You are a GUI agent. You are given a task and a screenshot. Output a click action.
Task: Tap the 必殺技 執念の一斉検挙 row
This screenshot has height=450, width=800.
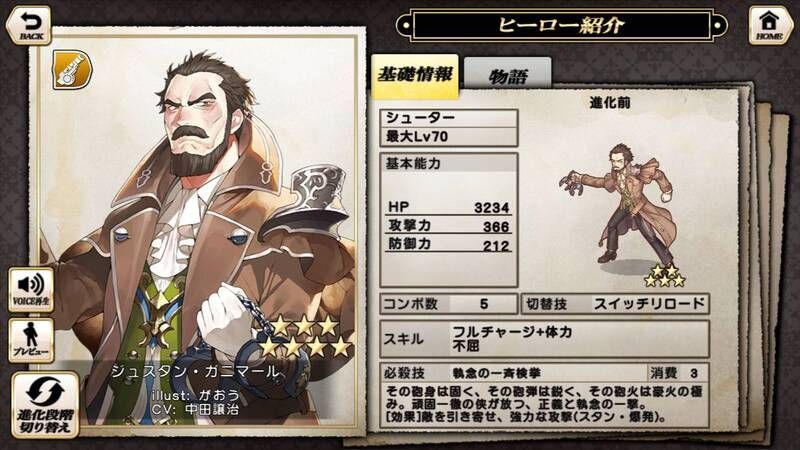click(x=514, y=373)
